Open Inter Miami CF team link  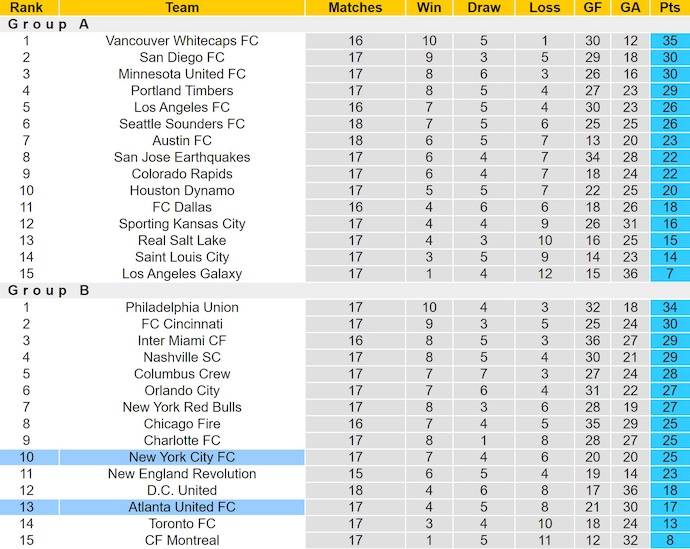181,341
